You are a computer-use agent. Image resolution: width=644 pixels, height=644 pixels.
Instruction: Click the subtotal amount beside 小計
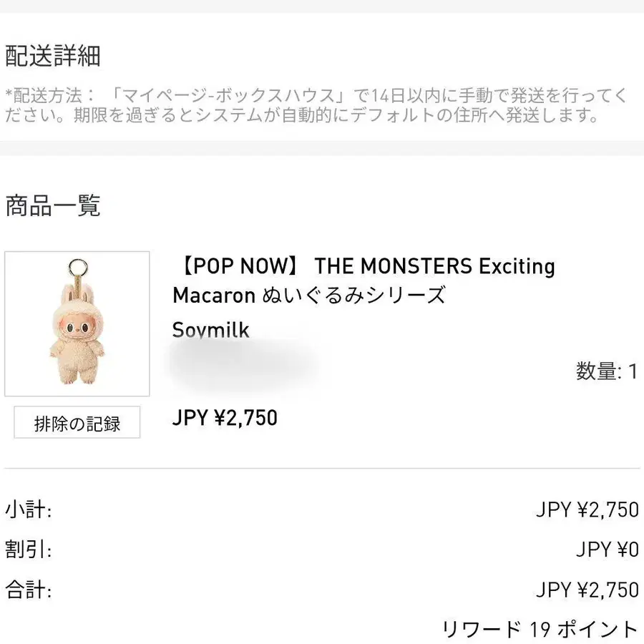click(x=587, y=510)
